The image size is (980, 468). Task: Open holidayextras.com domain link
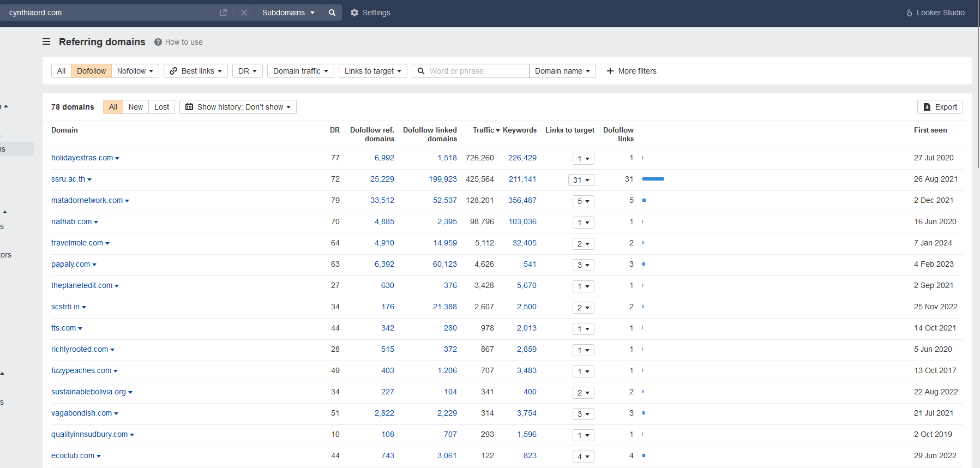tap(82, 158)
